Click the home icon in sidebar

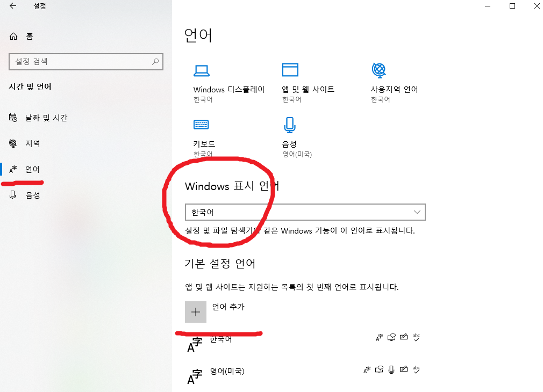tap(13, 37)
